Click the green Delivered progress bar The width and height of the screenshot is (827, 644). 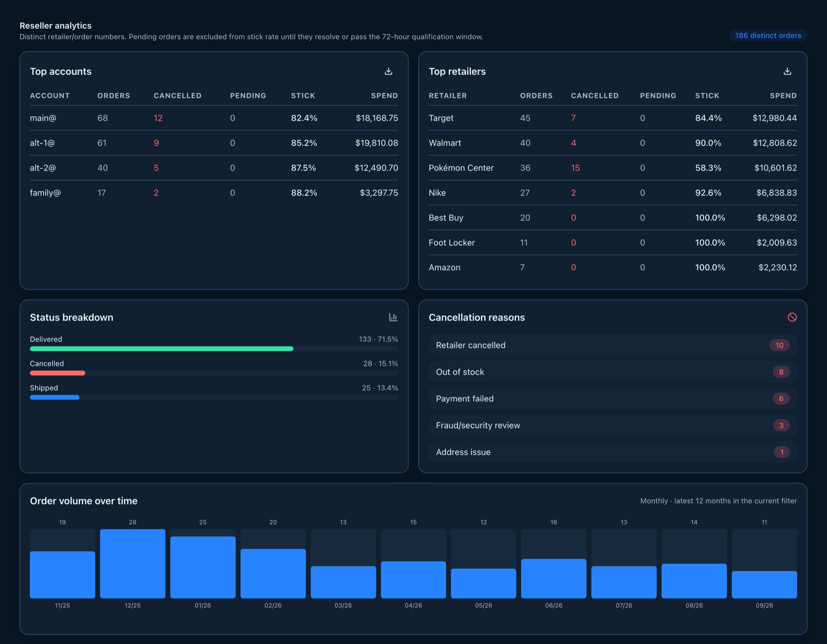162,349
